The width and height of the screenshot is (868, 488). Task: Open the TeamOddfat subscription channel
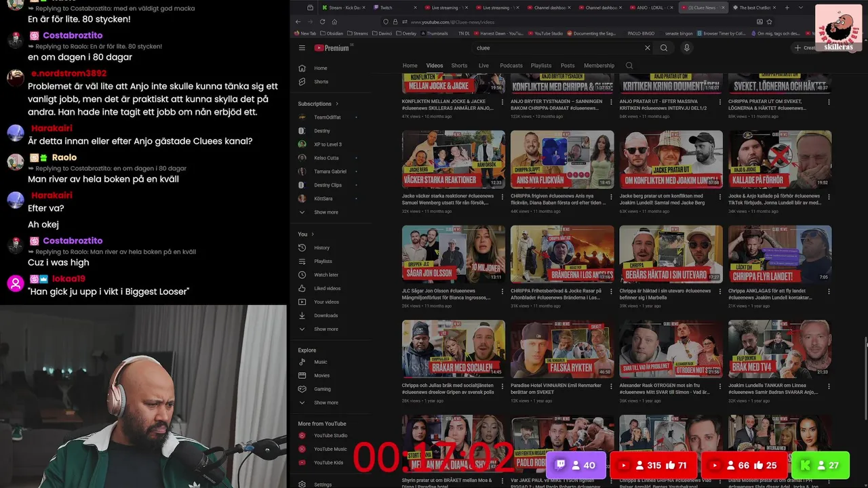pyautogui.click(x=327, y=117)
